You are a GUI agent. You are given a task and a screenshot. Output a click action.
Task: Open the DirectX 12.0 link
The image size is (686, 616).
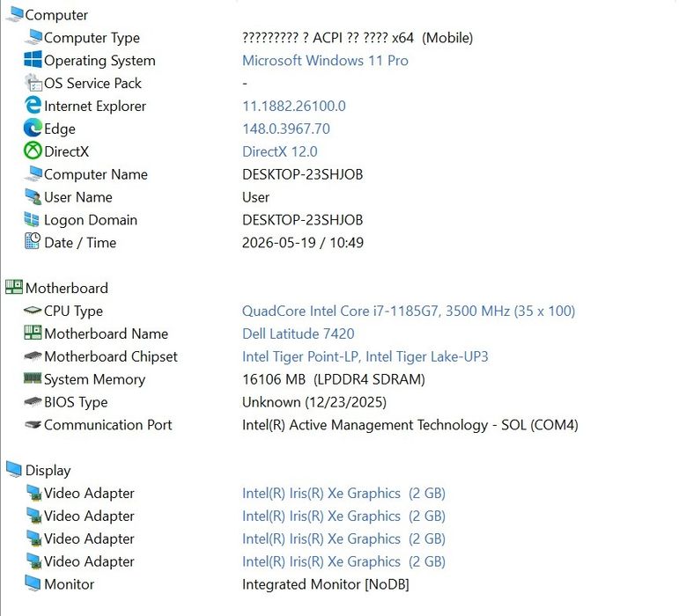(x=280, y=151)
